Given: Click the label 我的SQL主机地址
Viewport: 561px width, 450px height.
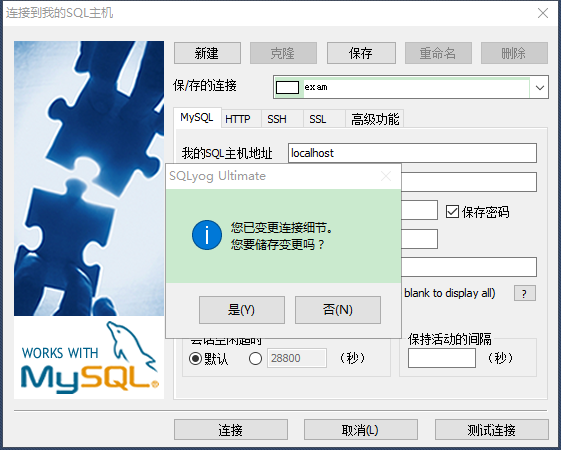Looking at the screenshot, I should [x=227, y=153].
